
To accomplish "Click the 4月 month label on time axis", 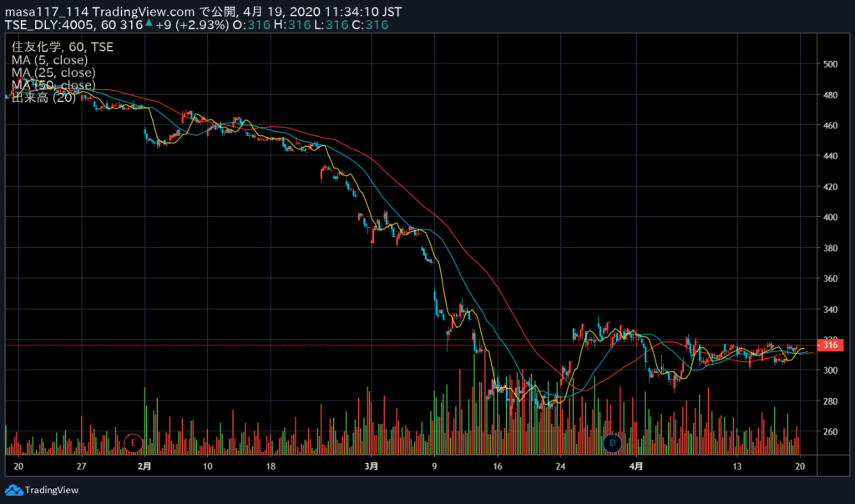I will tap(635, 466).
